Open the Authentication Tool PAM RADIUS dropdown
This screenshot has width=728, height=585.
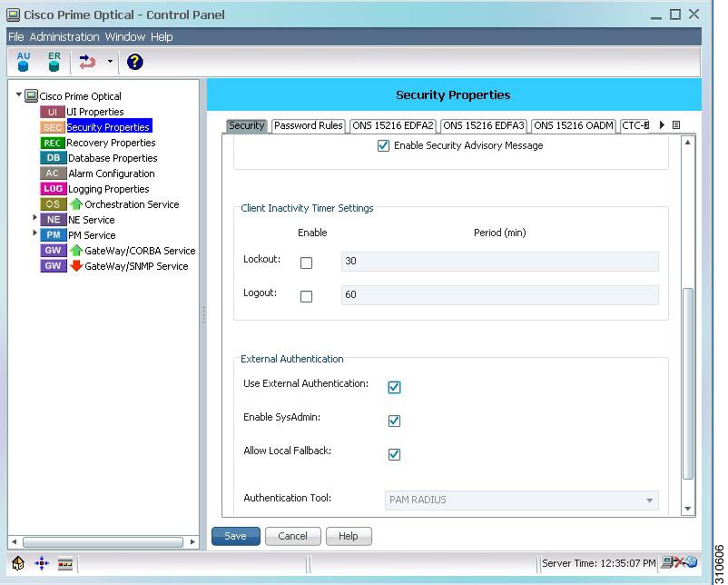(521, 500)
